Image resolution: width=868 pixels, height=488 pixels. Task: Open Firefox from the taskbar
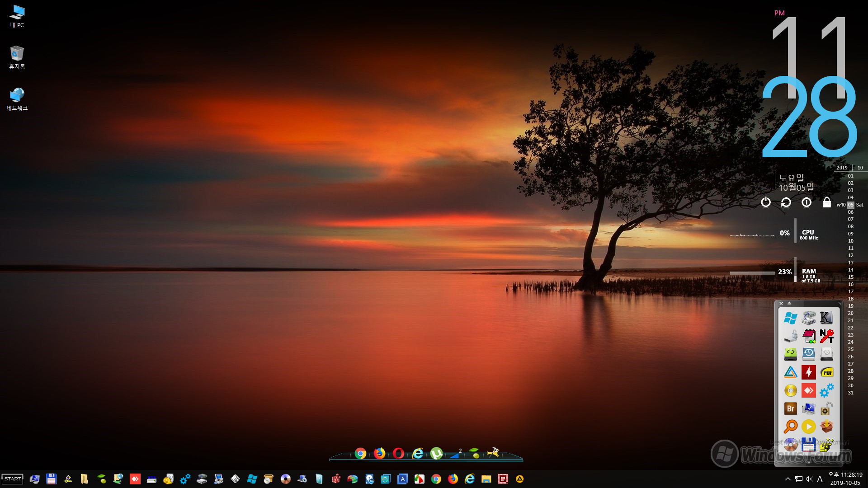point(453,479)
